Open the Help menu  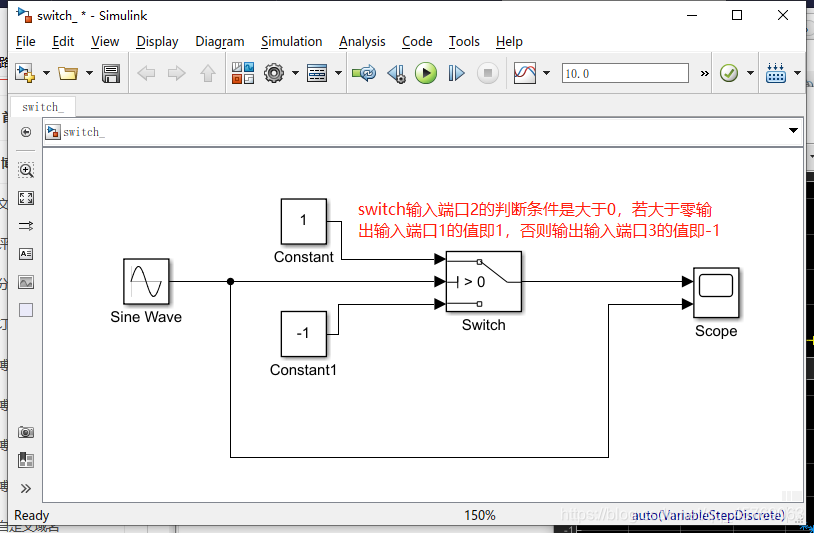(509, 42)
